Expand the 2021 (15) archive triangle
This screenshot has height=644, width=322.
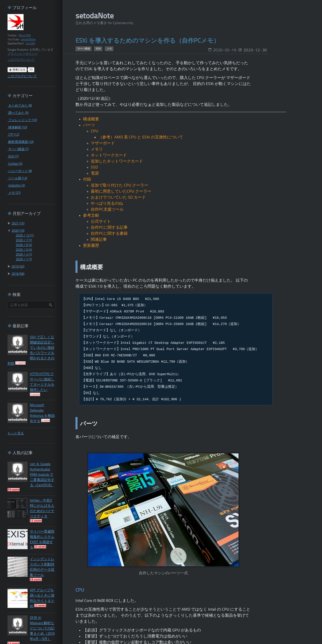pos(9,223)
